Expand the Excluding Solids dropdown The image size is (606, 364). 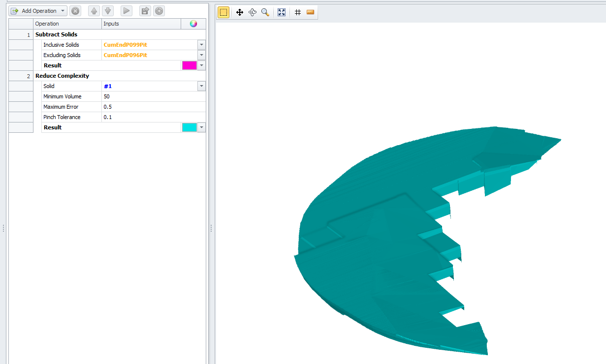coord(201,55)
